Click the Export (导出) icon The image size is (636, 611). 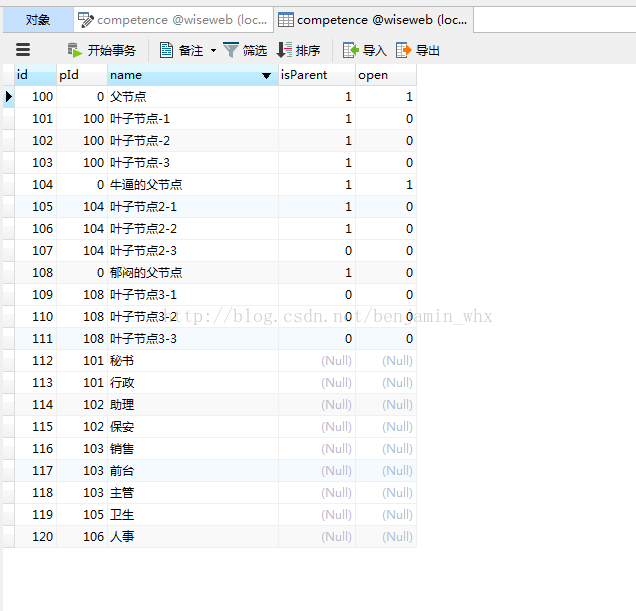(404, 50)
